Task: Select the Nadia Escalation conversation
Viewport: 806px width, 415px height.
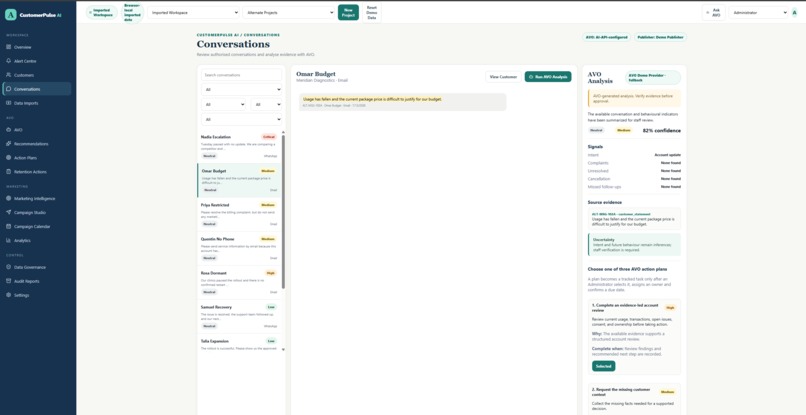Action: pyautogui.click(x=240, y=146)
